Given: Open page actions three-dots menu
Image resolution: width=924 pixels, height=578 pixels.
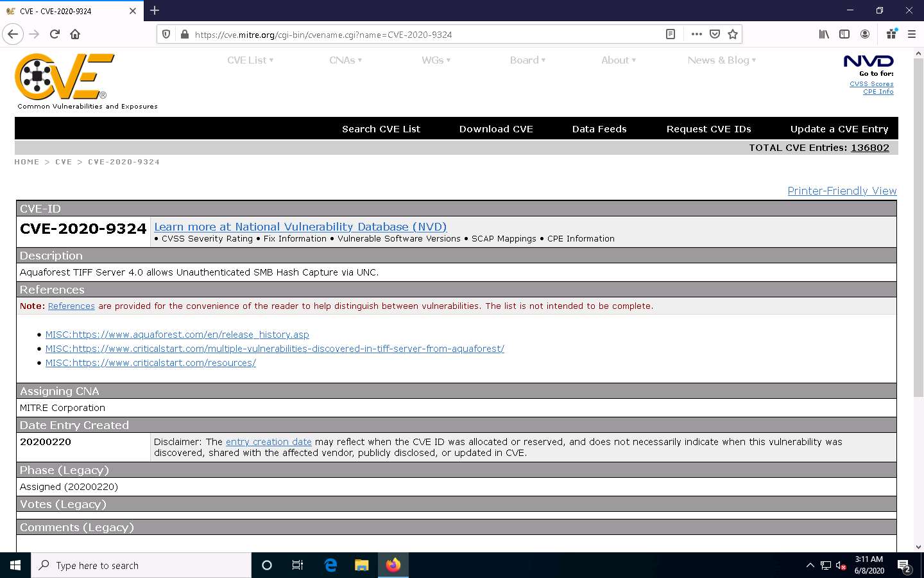Looking at the screenshot, I should (x=697, y=34).
